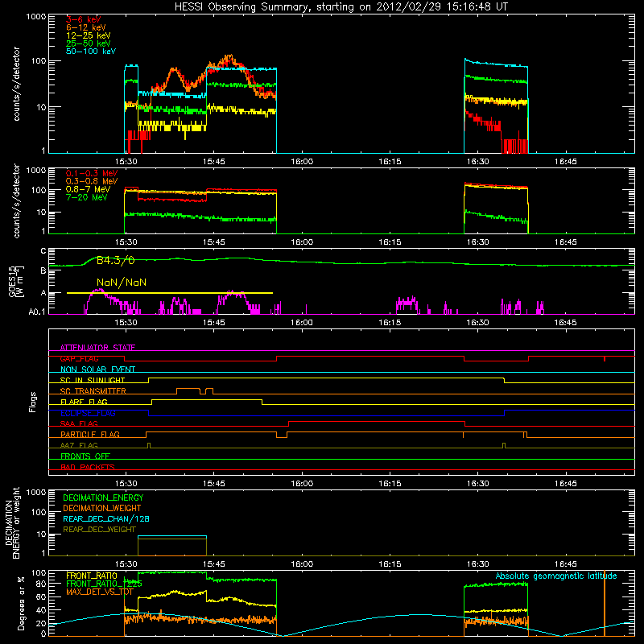
Task: Click the 'DECIMATION ENERGY or weight' axis title
Action: pyautogui.click(x=12, y=522)
